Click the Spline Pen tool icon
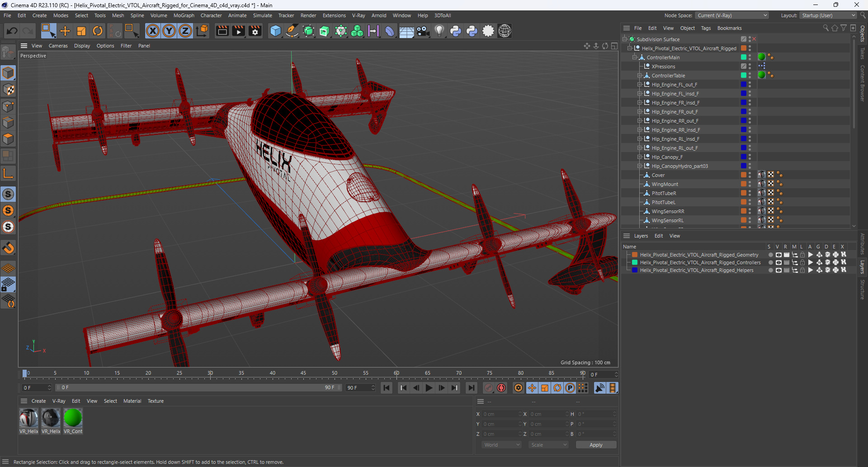 pos(292,31)
